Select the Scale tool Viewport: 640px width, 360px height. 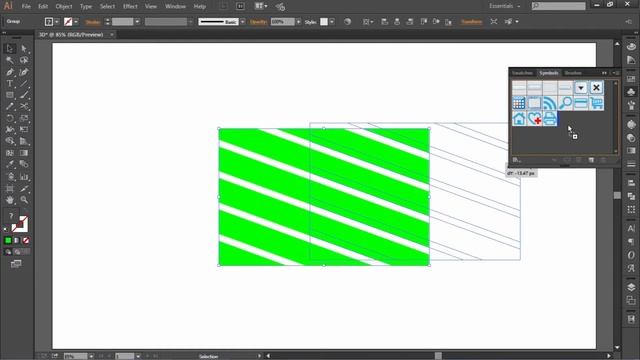point(24,118)
